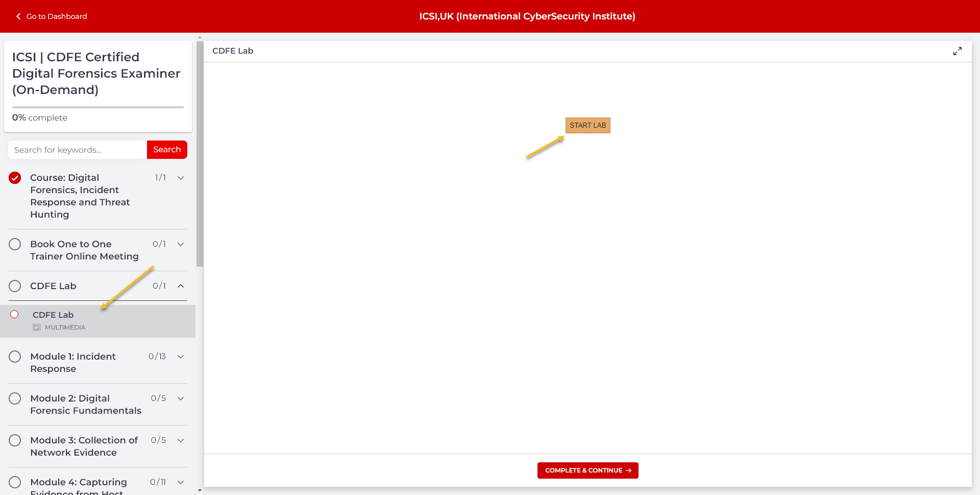This screenshot has height=495, width=980.
Task: Click the sidebar scrollbar down arrow
Action: [x=200, y=490]
